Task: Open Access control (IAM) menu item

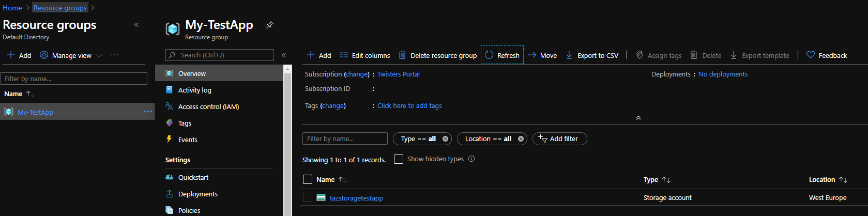Action: (x=208, y=106)
